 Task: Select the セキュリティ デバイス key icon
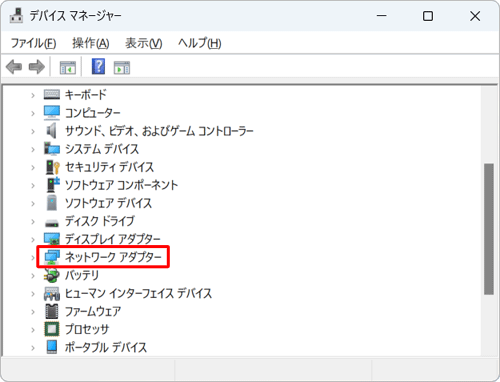53,167
